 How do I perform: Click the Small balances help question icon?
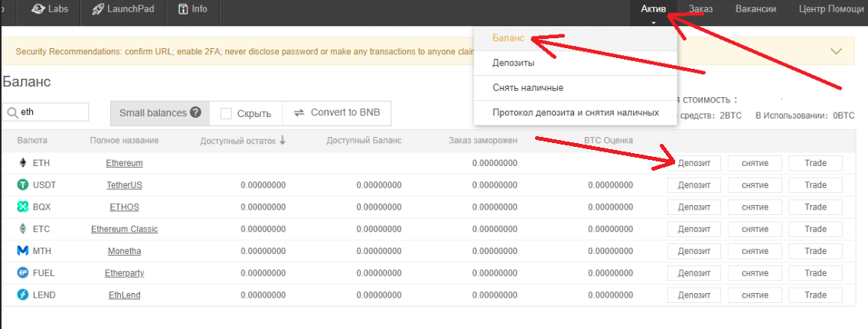(x=196, y=113)
